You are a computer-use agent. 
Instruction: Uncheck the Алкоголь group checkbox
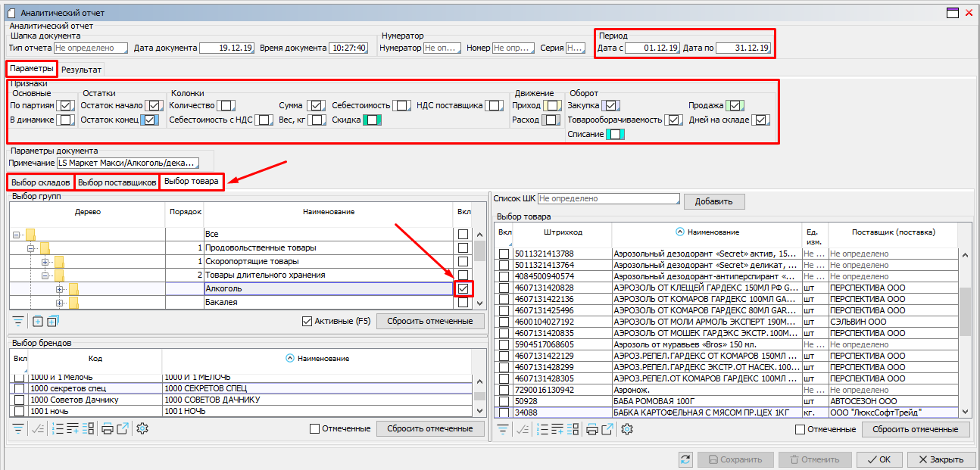pyautogui.click(x=463, y=288)
